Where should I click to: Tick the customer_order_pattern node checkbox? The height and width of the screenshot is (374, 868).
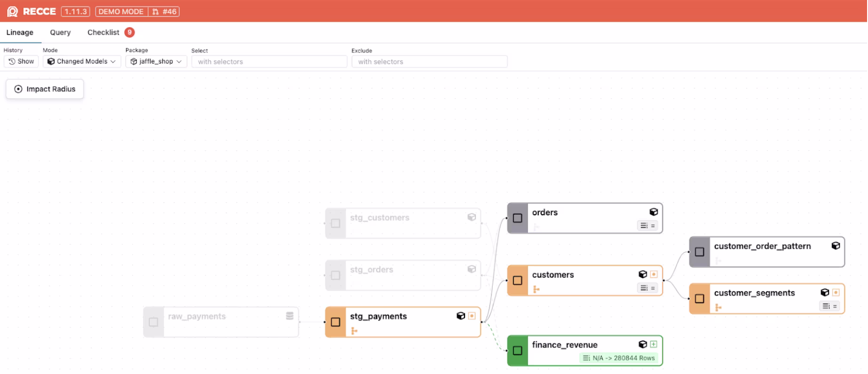700,252
